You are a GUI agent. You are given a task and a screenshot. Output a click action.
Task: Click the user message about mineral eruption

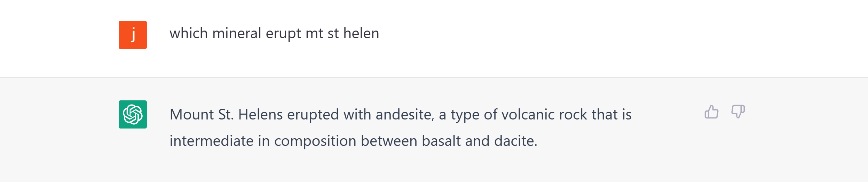pos(274,34)
